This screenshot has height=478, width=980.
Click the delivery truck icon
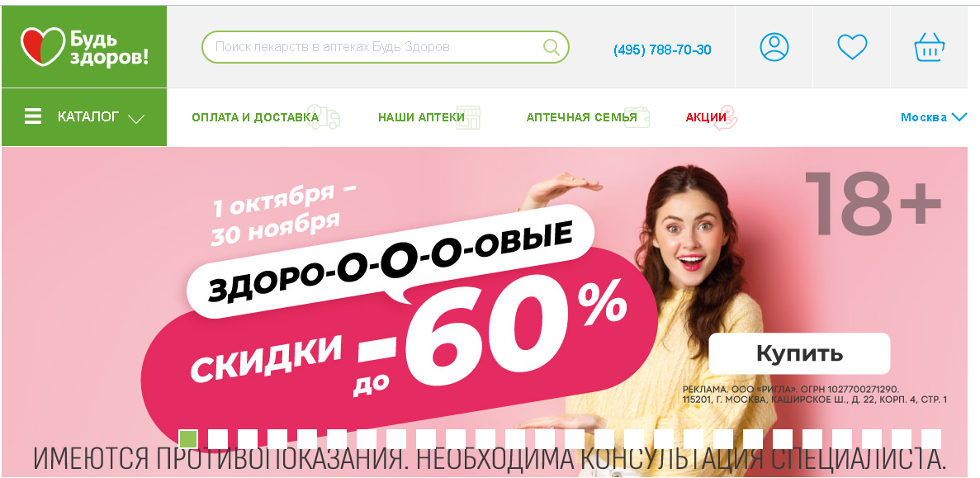324,117
